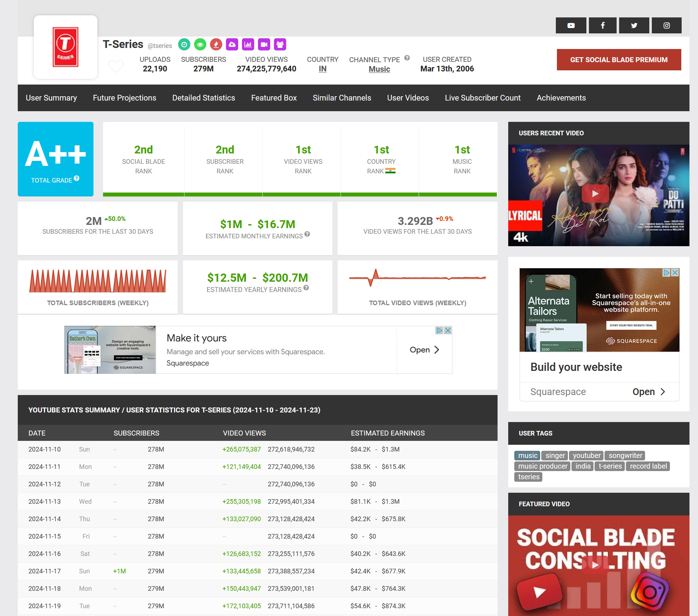
Task: Click Get Social Blade Premium button
Action: coord(619,60)
